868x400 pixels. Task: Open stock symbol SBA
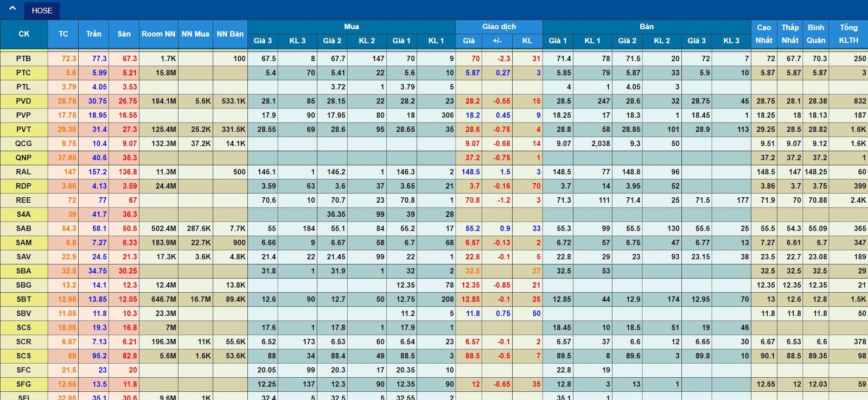(x=23, y=271)
